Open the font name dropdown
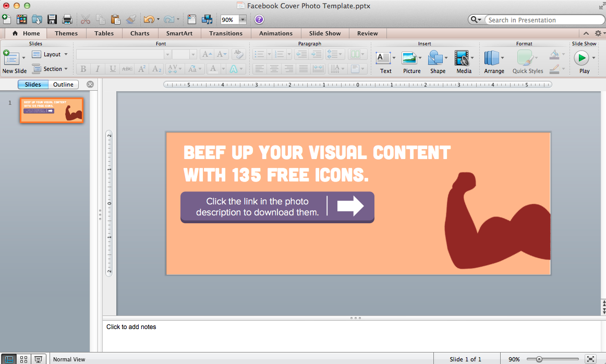 pyautogui.click(x=167, y=54)
